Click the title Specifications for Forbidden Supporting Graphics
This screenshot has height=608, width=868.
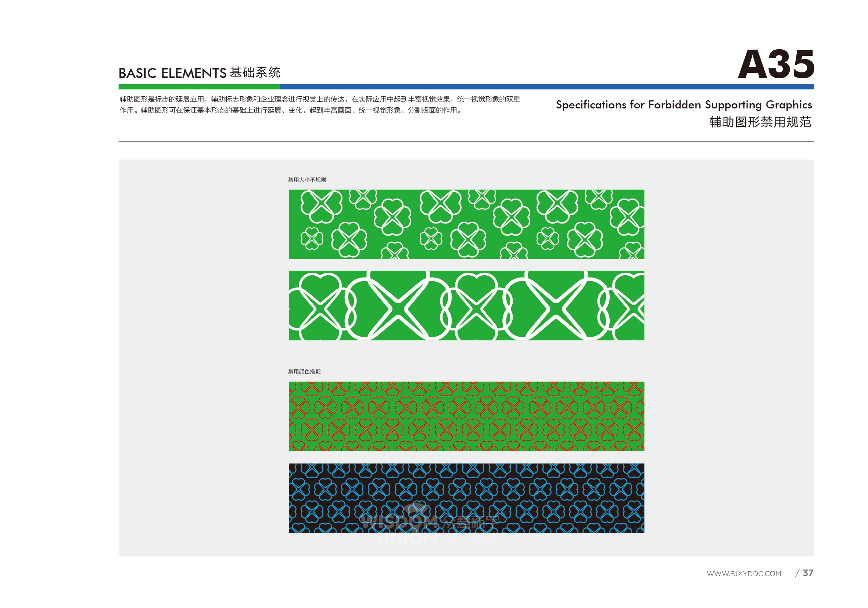click(x=684, y=105)
